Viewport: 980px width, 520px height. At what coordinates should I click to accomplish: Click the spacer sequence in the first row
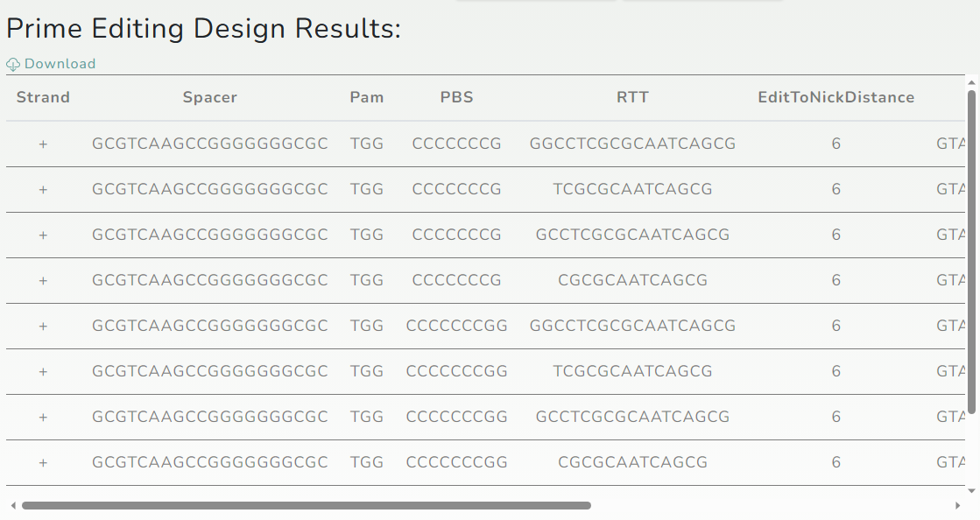(210, 144)
